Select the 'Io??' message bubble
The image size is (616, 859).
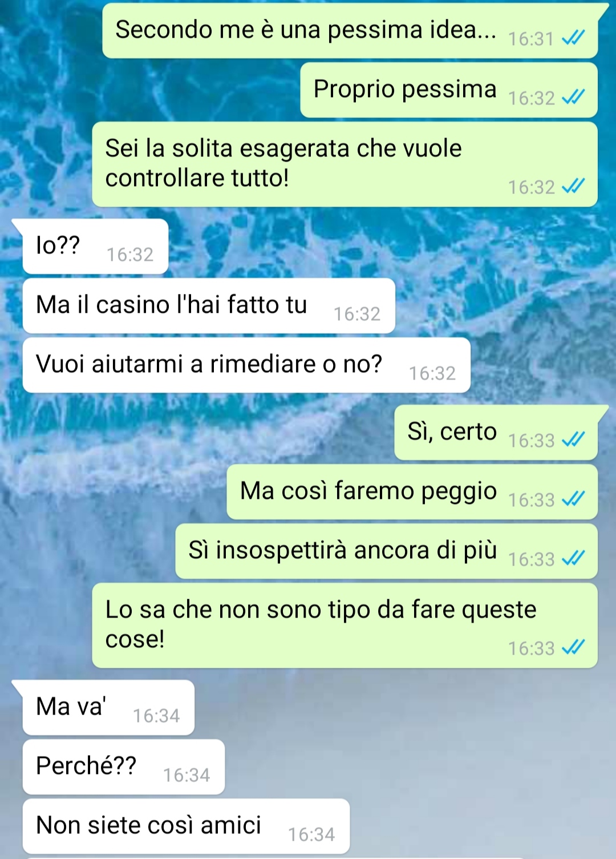[x=95, y=247]
